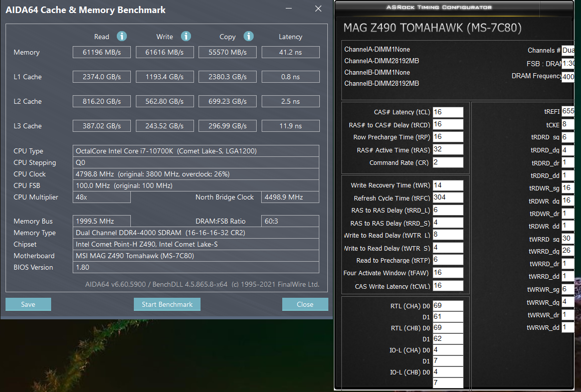The image size is (581, 392).
Task: Click the tRDWR_sg field
Action: coord(568,188)
